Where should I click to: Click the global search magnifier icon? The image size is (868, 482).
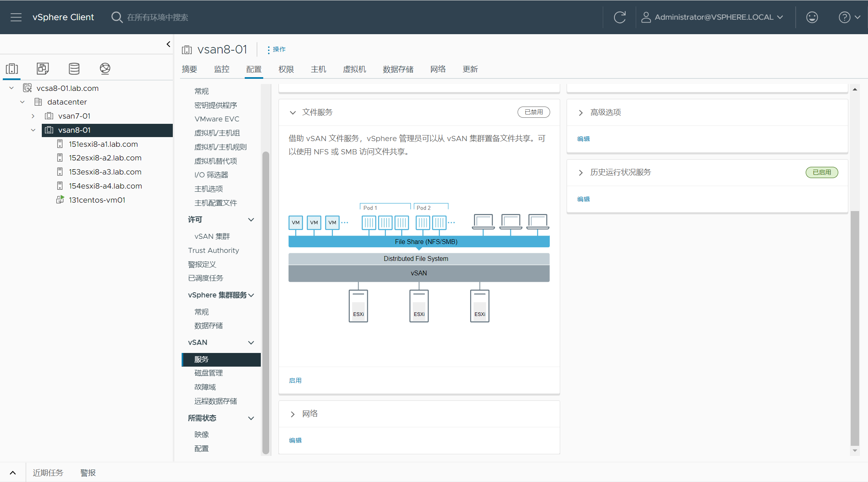117,17
